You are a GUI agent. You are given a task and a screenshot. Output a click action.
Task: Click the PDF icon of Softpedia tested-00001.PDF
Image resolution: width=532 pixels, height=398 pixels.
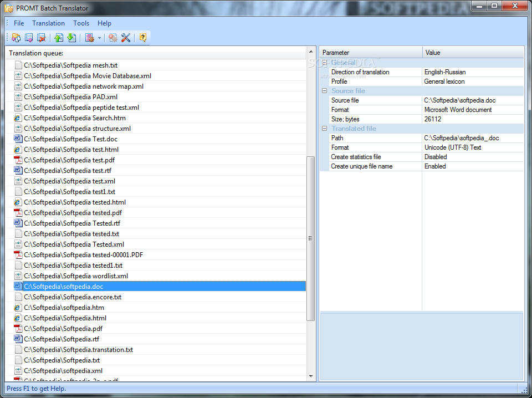click(x=18, y=255)
